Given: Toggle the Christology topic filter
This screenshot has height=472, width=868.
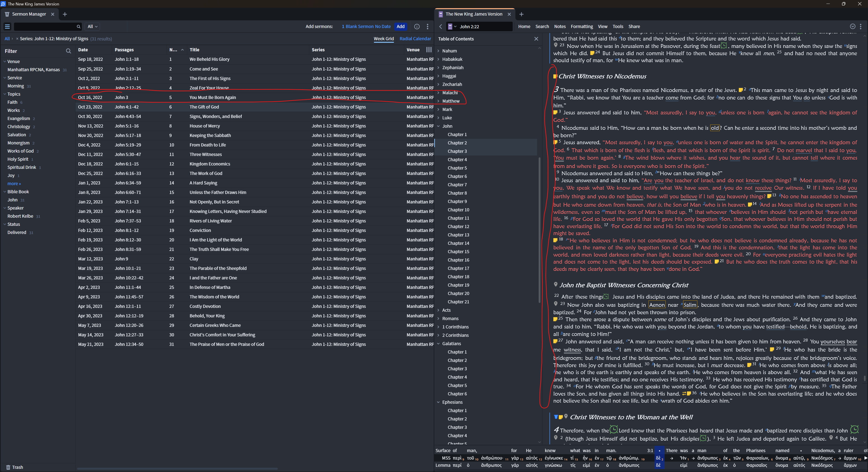Looking at the screenshot, I should [x=19, y=127].
